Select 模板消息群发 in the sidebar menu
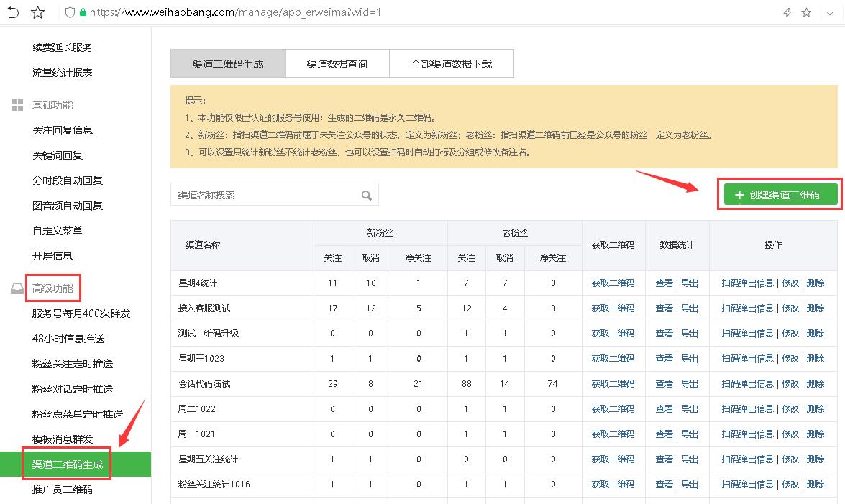Screen dimensions: 845x504 [63, 439]
